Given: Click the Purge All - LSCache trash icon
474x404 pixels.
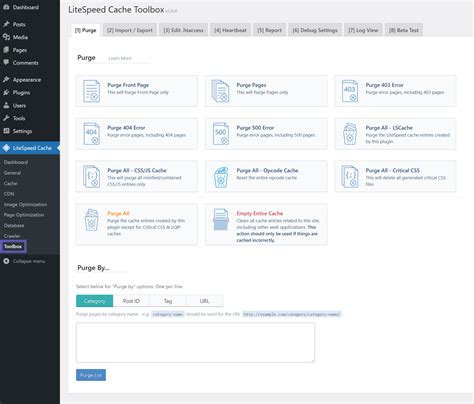Looking at the screenshot, I should 350,134.
